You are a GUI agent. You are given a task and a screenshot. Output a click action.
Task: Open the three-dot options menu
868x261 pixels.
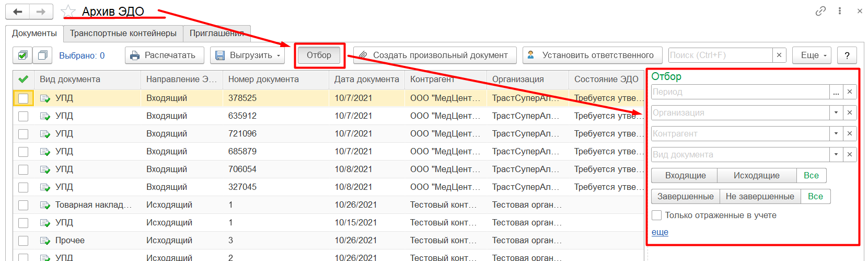click(840, 11)
